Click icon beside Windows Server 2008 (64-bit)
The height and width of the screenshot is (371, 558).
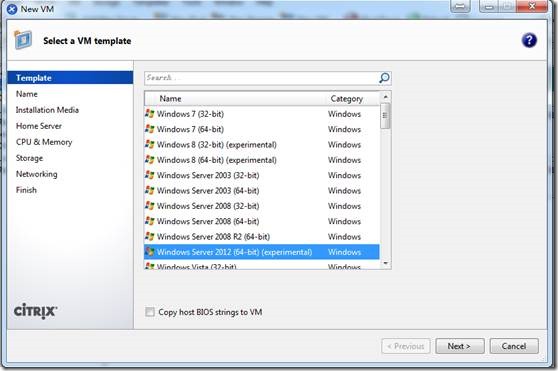pyautogui.click(x=150, y=221)
